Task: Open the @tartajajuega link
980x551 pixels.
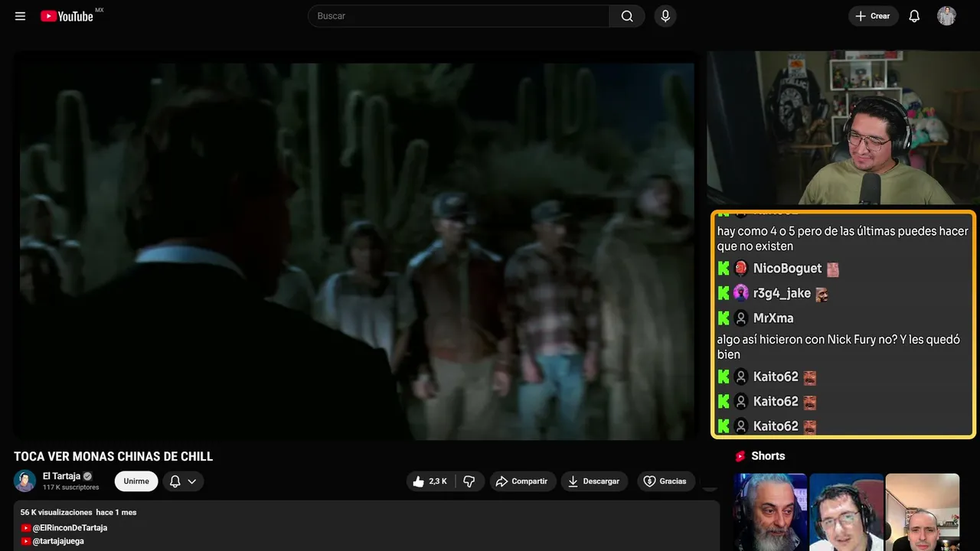Action: (58, 541)
